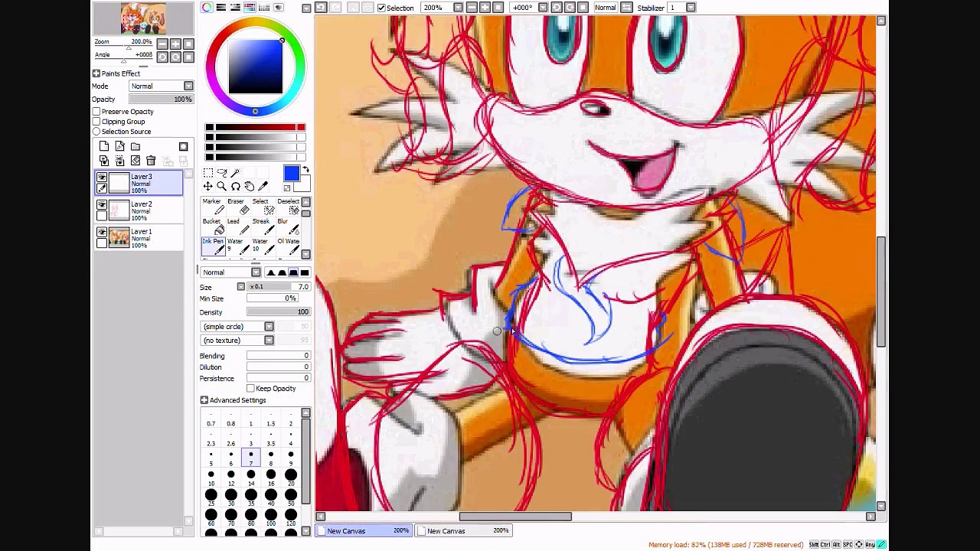
Task: Choose the Bucket fill tool
Action: (212, 227)
